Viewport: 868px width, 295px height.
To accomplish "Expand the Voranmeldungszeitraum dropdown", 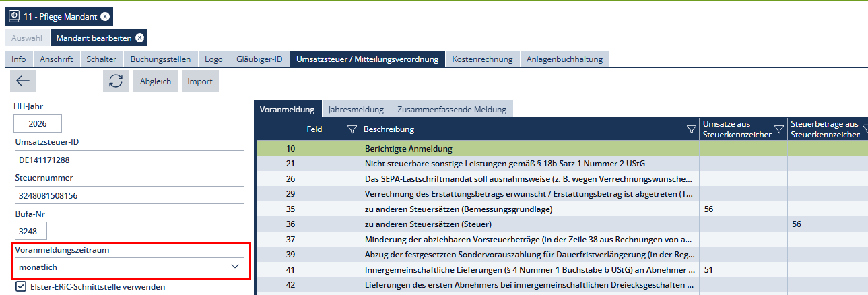I will click(x=234, y=267).
